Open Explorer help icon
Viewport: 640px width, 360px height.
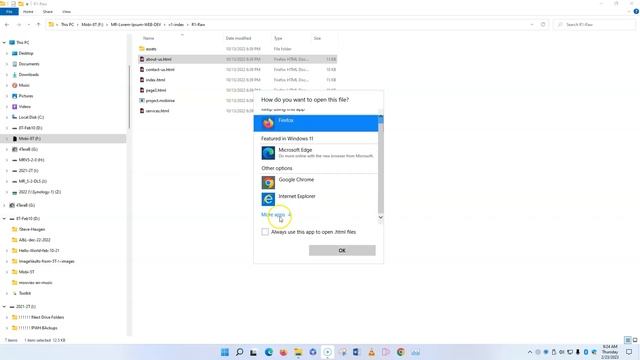(636, 11)
